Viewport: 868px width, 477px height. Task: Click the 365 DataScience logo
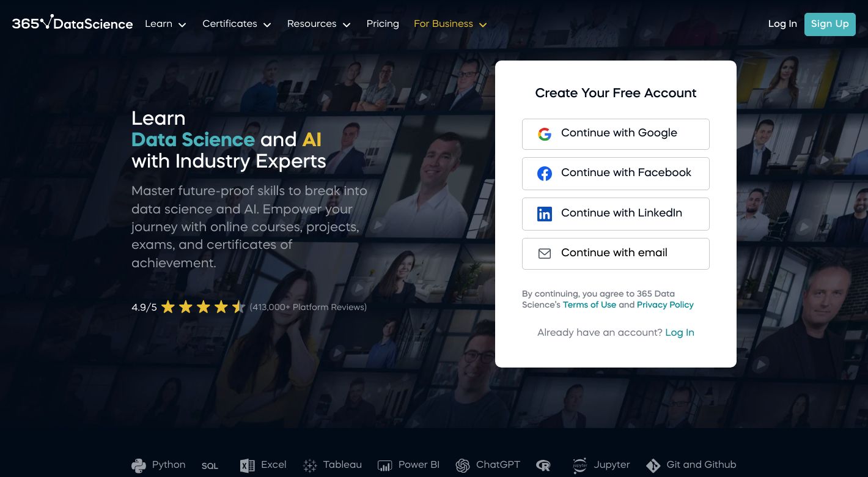tap(72, 23)
